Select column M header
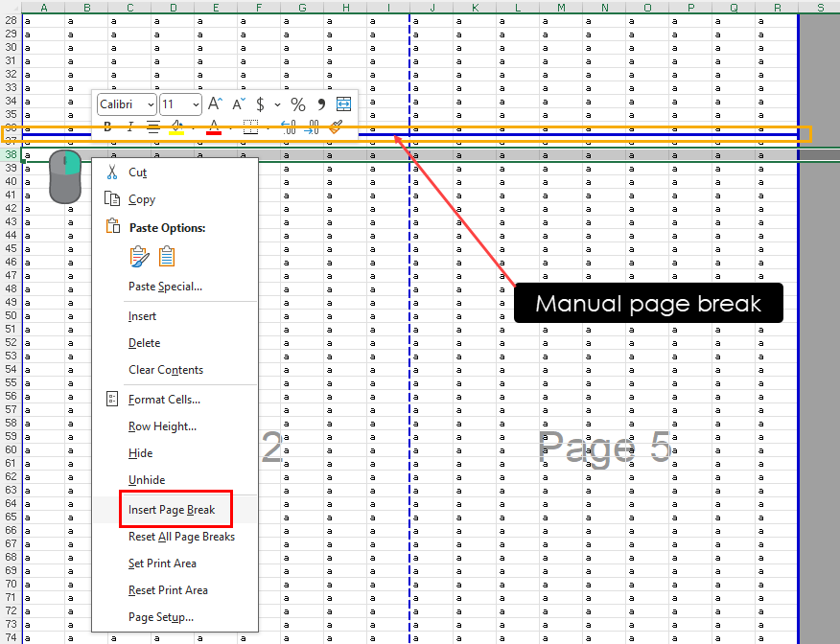The image size is (840, 644). (561, 8)
